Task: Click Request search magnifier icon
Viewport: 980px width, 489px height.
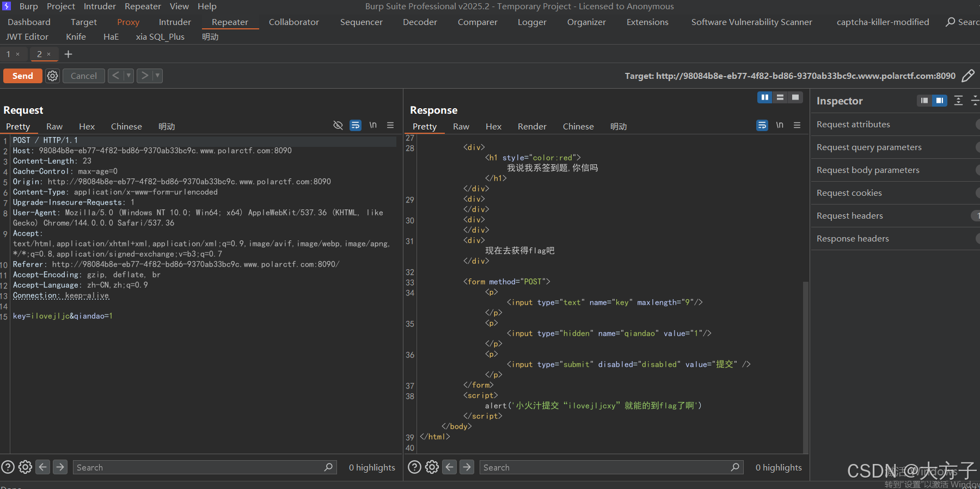Action: tap(328, 467)
